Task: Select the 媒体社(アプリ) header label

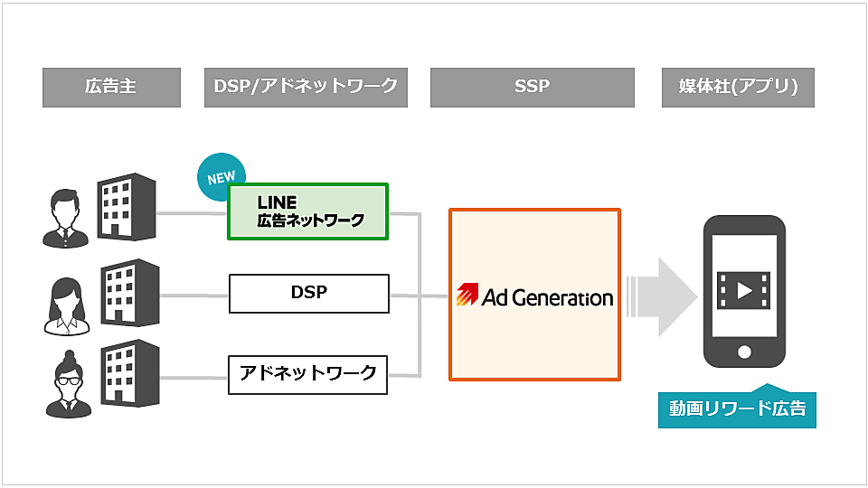Action: 739,87
